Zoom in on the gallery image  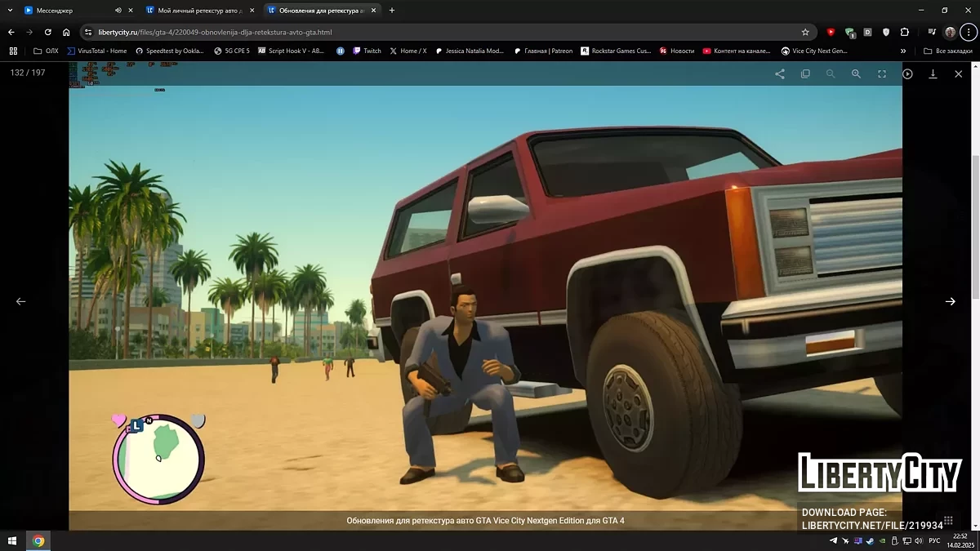856,73
